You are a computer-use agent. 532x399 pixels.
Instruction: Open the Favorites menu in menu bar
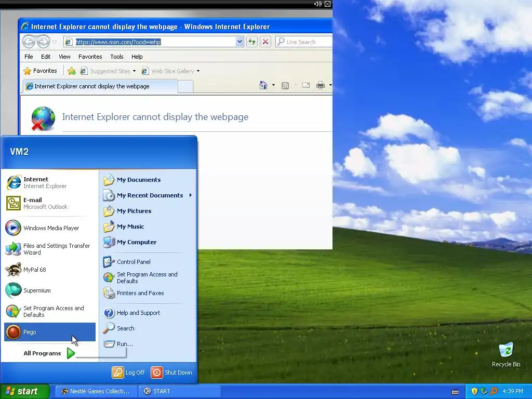point(90,57)
